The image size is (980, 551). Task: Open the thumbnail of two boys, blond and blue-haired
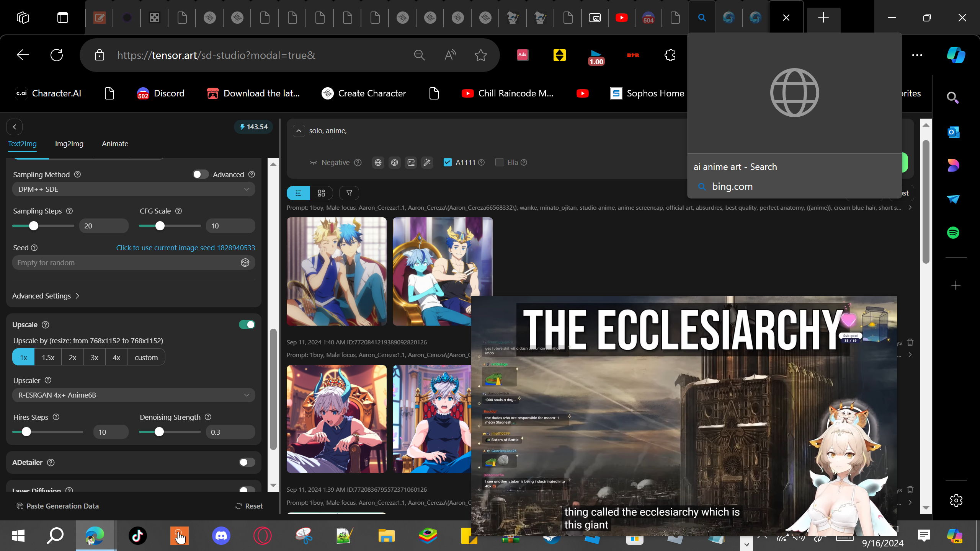click(x=336, y=271)
